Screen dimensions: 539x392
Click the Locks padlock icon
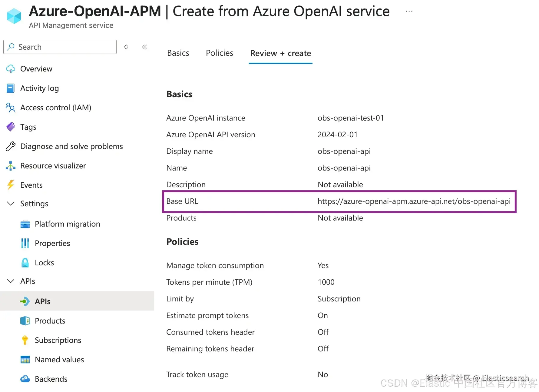tap(25, 263)
